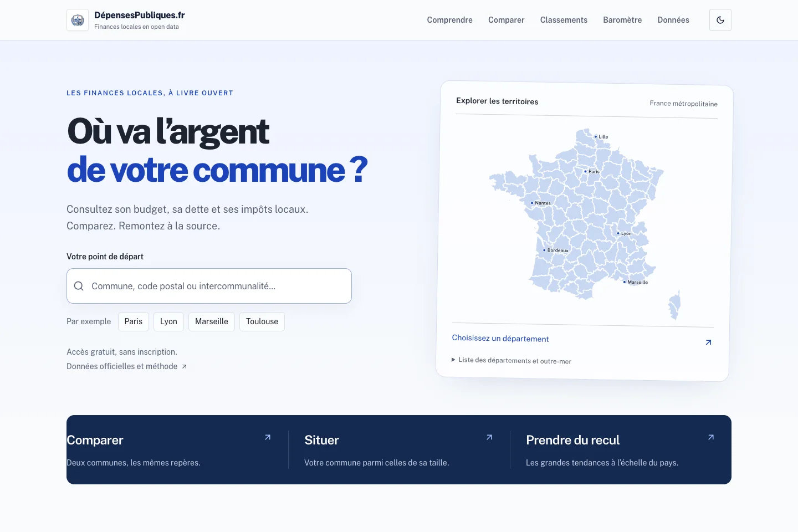This screenshot has height=532, width=798.
Task: Click the Votre point de départ label
Action: (x=105, y=257)
